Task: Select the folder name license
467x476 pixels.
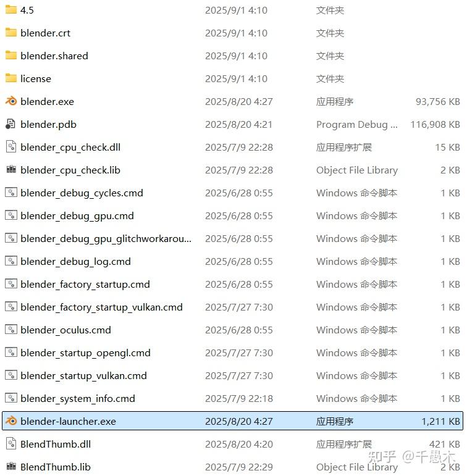Action: click(x=36, y=79)
